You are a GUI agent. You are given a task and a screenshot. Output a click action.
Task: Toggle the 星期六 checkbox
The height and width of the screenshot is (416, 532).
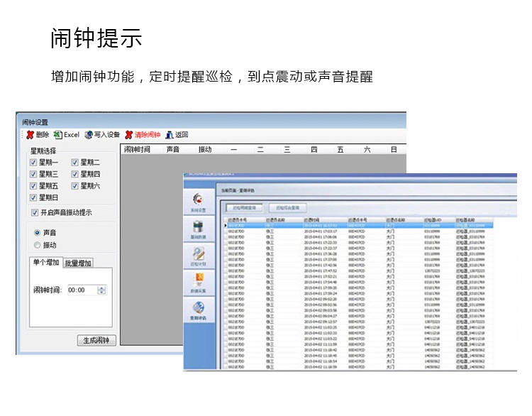[x=74, y=186]
